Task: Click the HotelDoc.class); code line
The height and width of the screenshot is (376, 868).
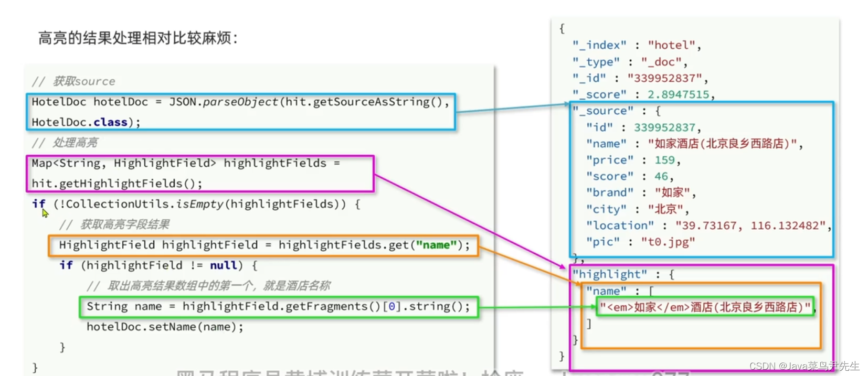Action: click(86, 122)
